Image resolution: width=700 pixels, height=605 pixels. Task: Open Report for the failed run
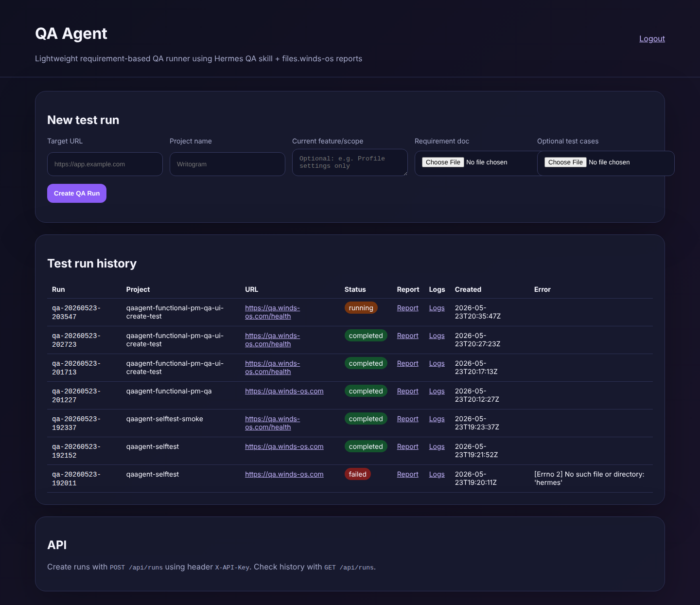pyautogui.click(x=407, y=475)
